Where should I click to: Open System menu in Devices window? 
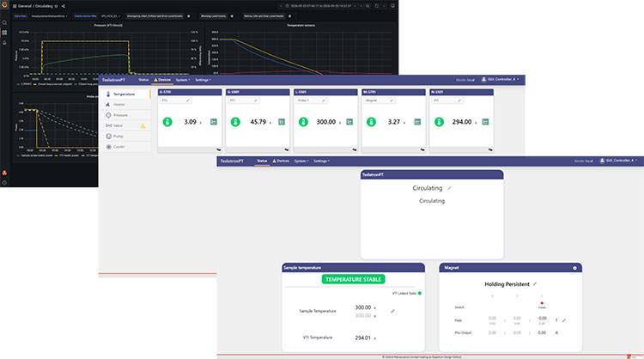pyautogui.click(x=183, y=80)
